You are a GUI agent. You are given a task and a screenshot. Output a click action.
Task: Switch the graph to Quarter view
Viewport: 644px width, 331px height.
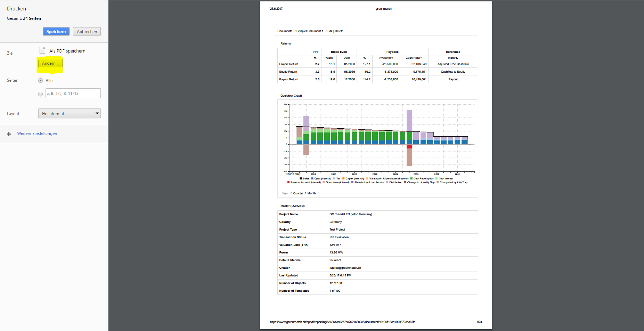[x=298, y=193]
